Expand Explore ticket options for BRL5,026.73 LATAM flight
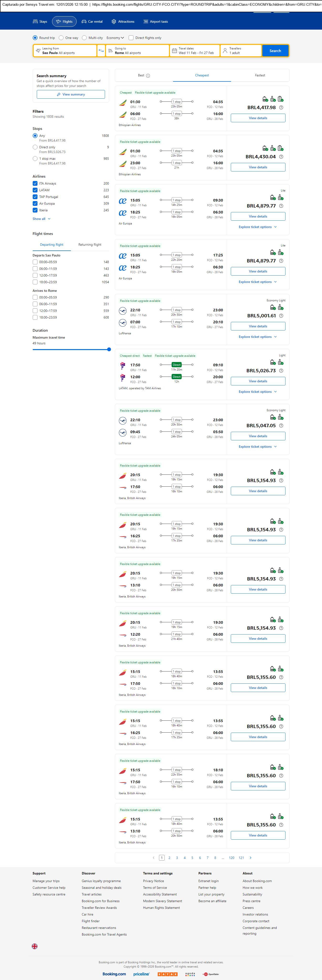The width and height of the screenshot is (322, 980). [x=258, y=391]
